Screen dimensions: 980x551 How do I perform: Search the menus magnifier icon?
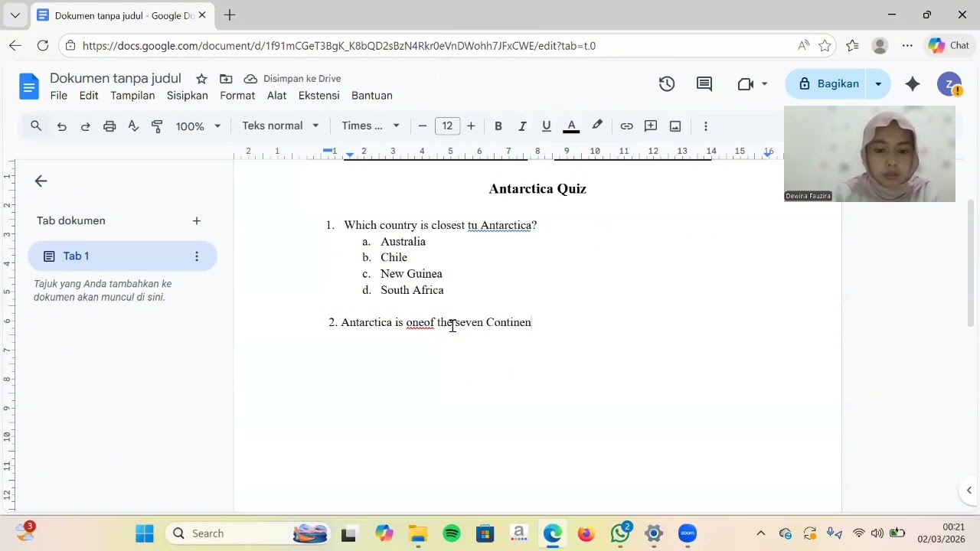[x=36, y=126]
